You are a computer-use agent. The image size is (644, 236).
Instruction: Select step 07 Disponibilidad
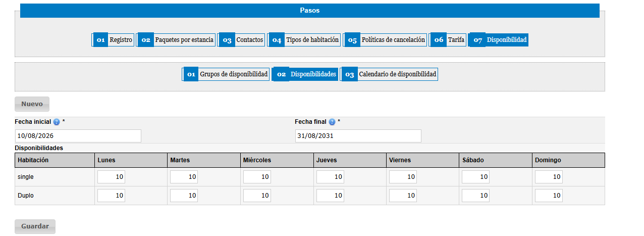pyautogui.click(x=499, y=40)
